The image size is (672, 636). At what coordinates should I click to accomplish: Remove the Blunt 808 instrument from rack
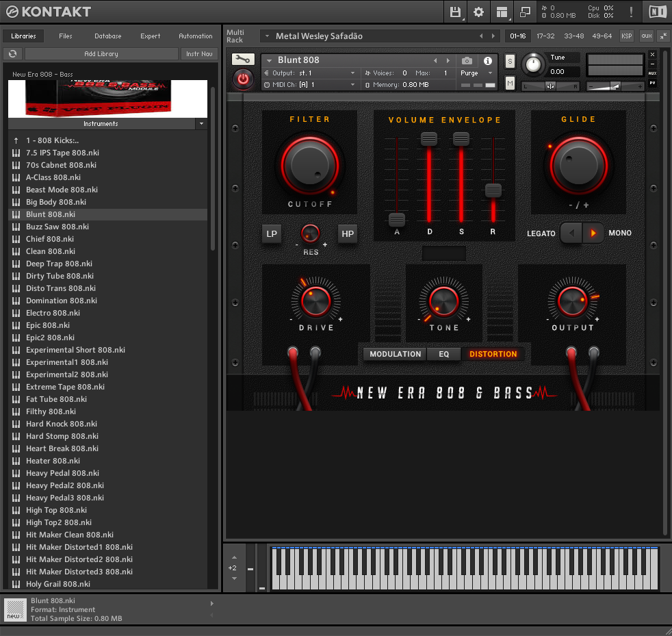652,55
